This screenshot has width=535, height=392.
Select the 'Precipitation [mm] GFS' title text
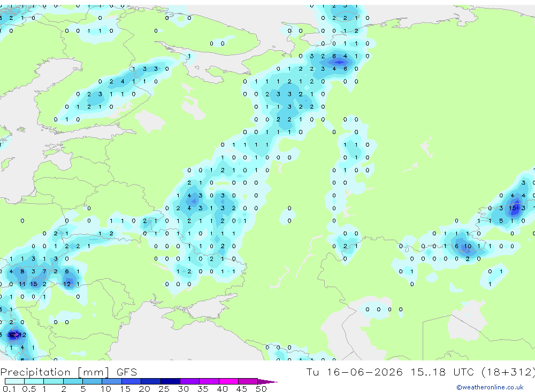click(x=68, y=372)
